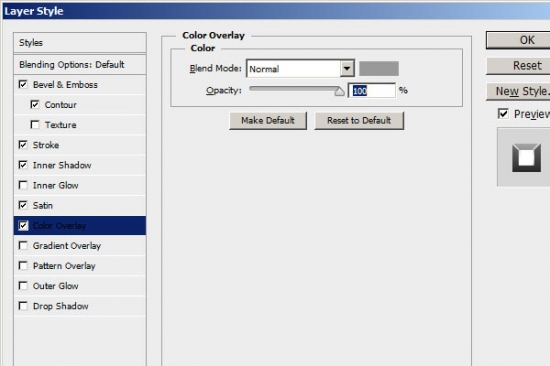Viewport: 550px width, 366px height.
Task: Toggle the Stroke effect checkbox
Action: 23,145
